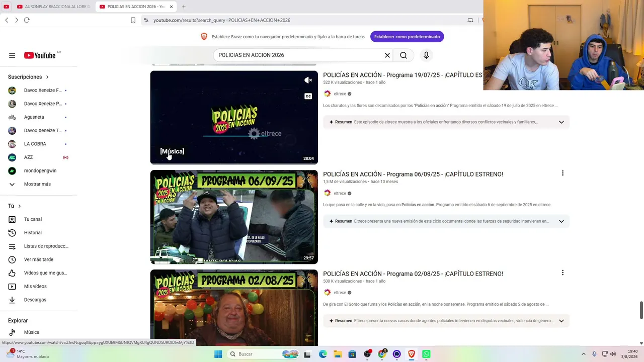Open Microsoft Store from the taskbar
This screenshot has height=362, width=644.
pyautogui.click(x=352, y=354)
